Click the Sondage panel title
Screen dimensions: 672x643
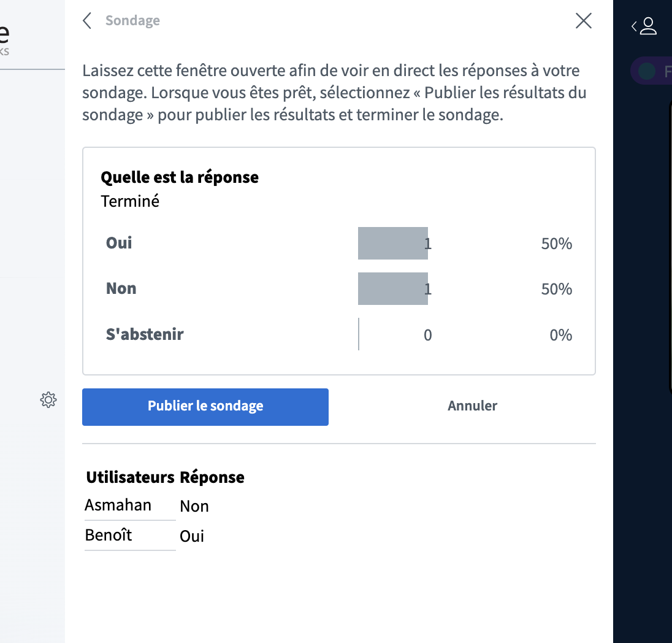tap(132, 20)
